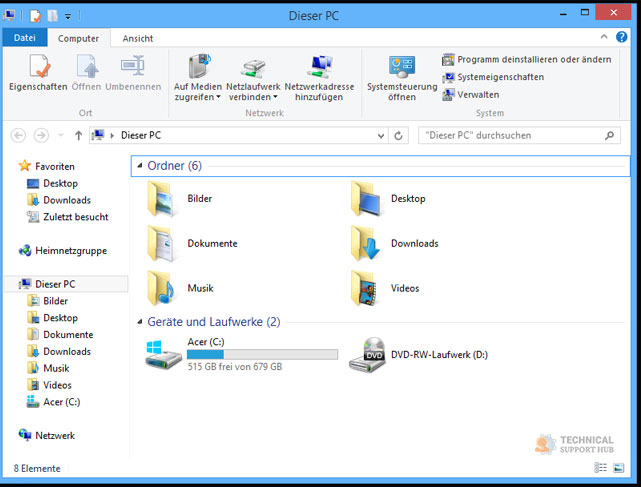Click Netzlaufwerk verbinden in the ribbon
Viewport: 641px width, 487px height.
pos(253,78)
